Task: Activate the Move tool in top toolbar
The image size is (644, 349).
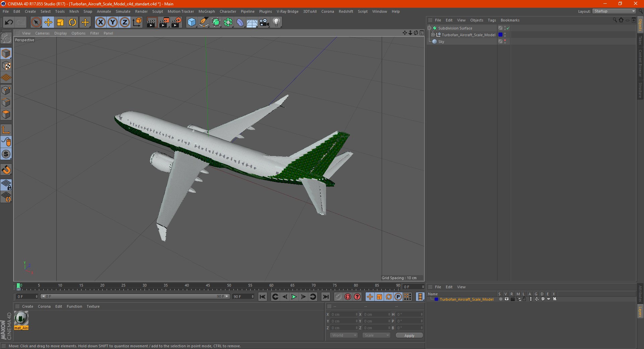Action: (x=48, y=22)
